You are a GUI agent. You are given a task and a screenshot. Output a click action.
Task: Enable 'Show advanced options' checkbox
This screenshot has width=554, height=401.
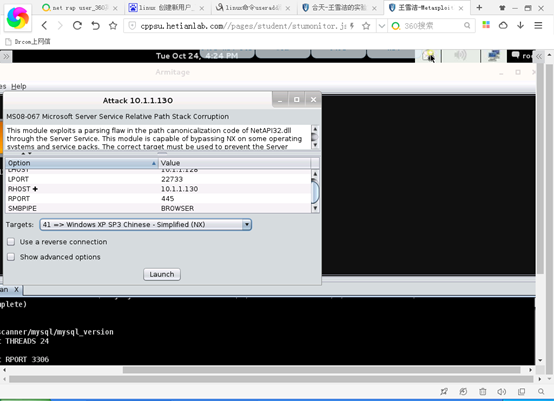click(x=11, y=257)
